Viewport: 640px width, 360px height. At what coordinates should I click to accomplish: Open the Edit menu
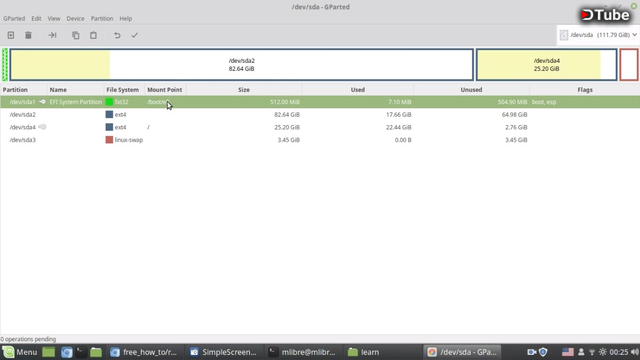click(36, 18)
